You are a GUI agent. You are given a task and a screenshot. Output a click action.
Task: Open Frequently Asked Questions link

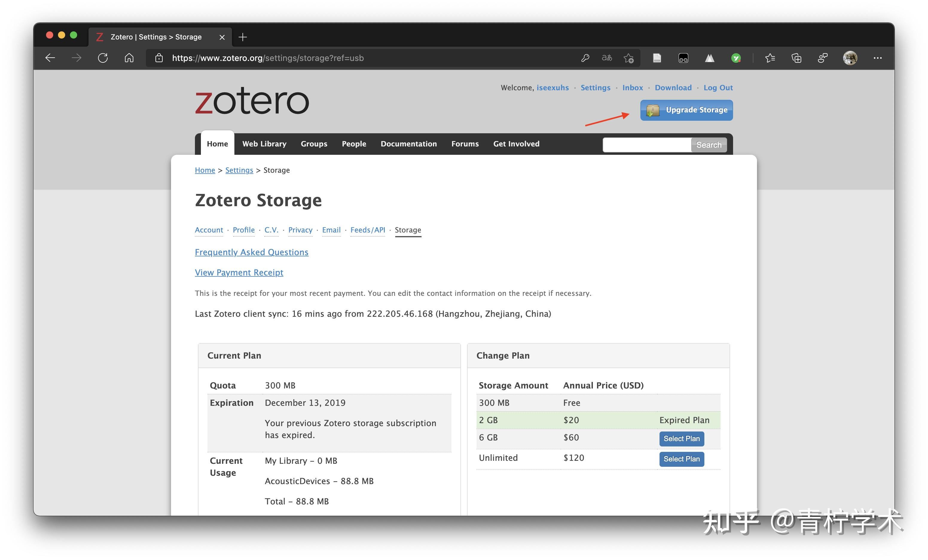[x=251, y=252]
